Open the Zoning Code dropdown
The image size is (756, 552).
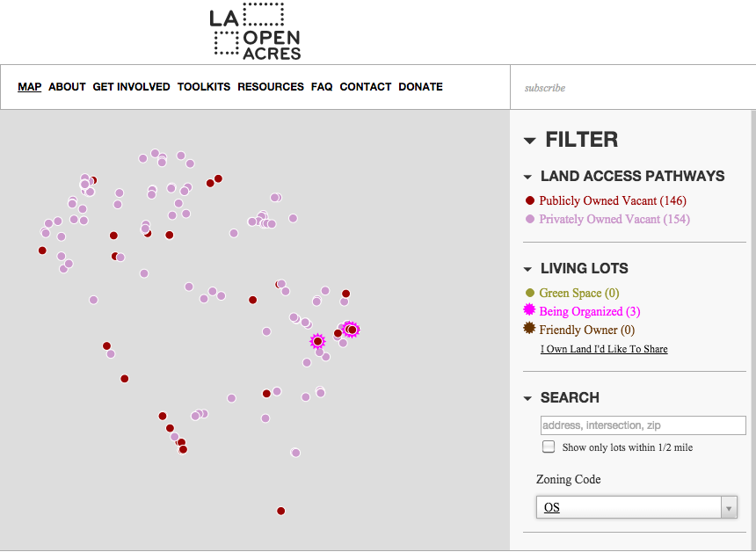pyautogui.click(x=636, y=508)
